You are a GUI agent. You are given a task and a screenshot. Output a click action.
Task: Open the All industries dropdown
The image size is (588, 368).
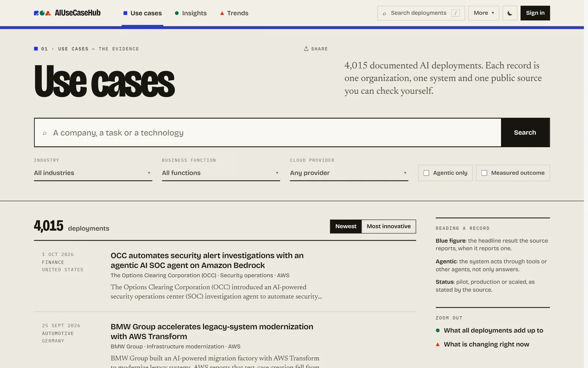(x=93, y=173)
